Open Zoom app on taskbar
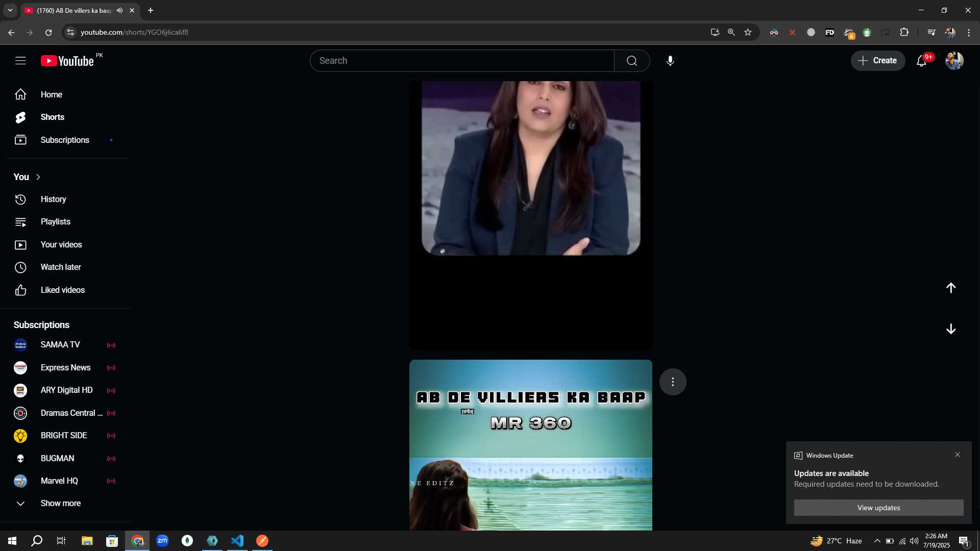The width and height of the screenshot is (980, 551). point(162,541)
